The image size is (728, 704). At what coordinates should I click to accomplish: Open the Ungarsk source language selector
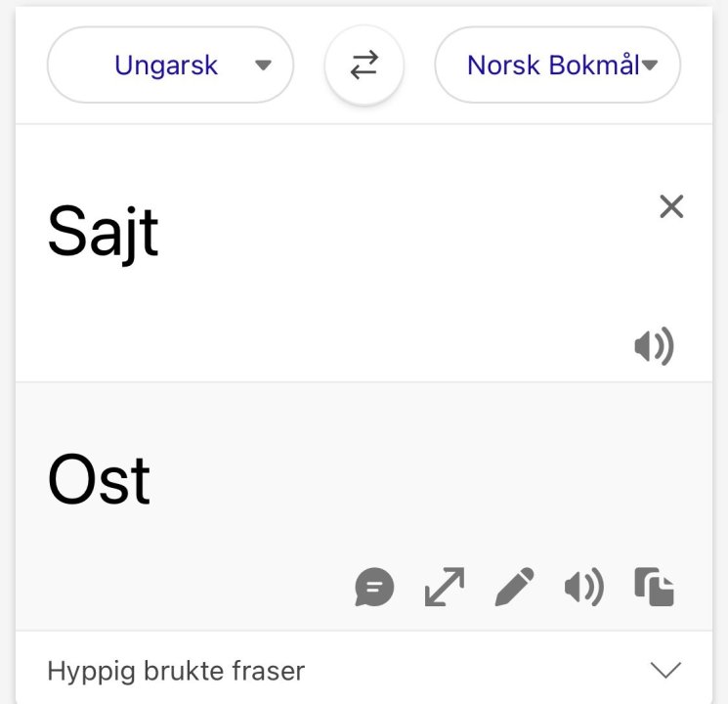[x=170, y=66]
